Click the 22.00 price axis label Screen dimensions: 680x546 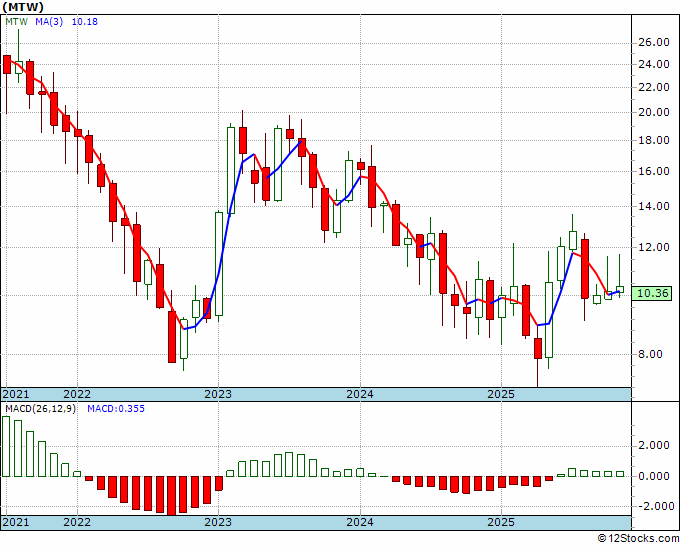654,87
